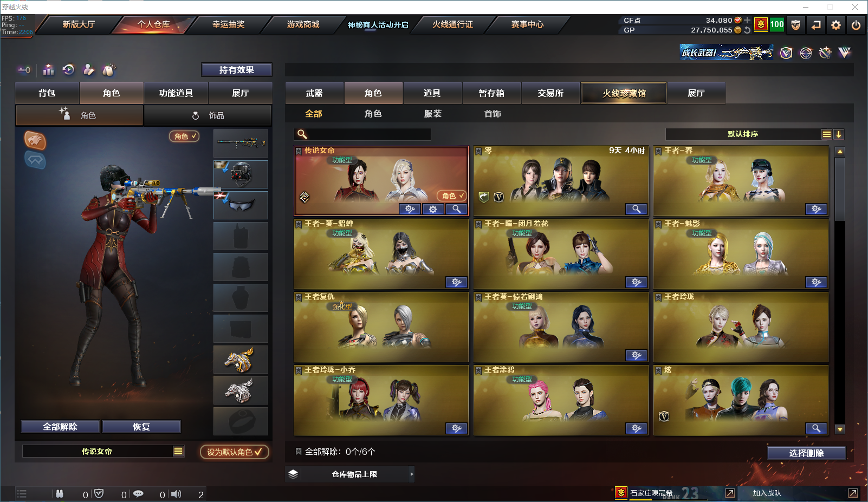This screenshot has width=868, height=502.
Task: Click the power exit icon
Action: (856, 25)
